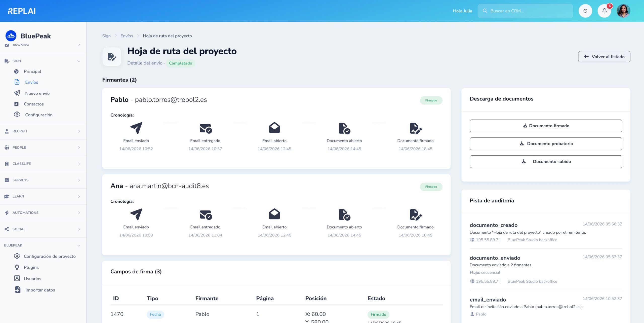
Task: Click the Plugins plug icon
Action: [17, 267]
